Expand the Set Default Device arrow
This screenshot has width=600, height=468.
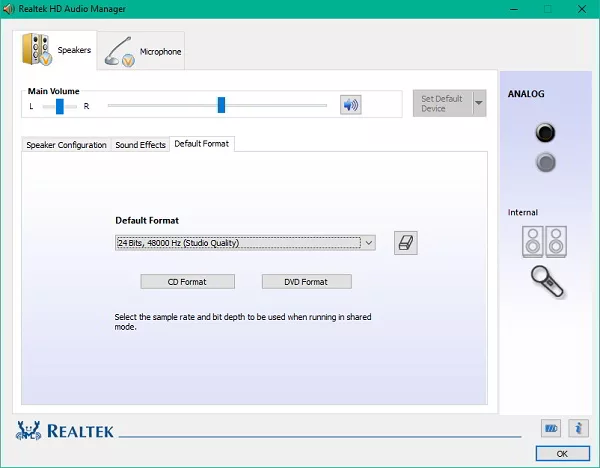[x=479, y=103]
